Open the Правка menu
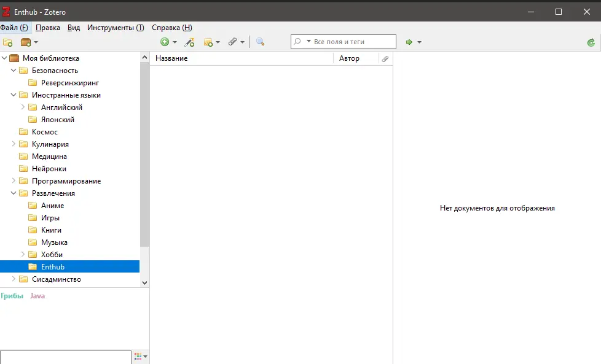The width and height of the screenshot is (601, 364). point(47,28)
